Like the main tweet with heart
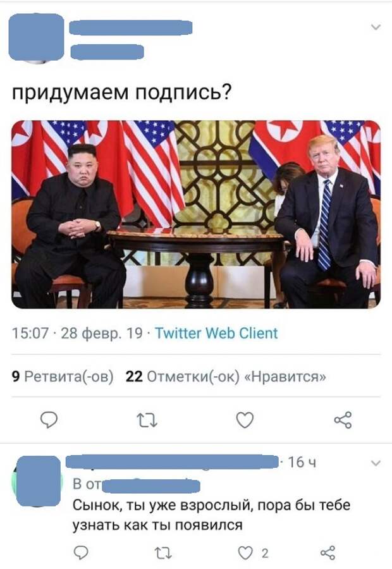 (x=245, y=420)
